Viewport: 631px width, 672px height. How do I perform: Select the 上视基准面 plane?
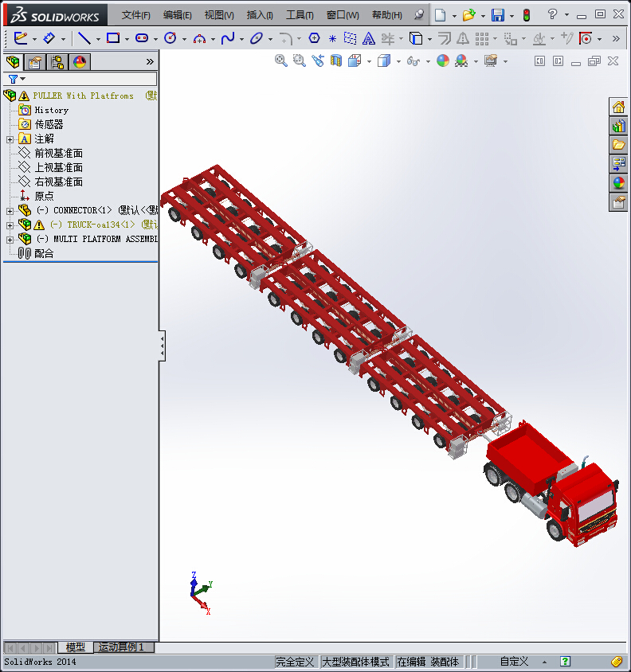pyautogui.click(x=59, y=167)
